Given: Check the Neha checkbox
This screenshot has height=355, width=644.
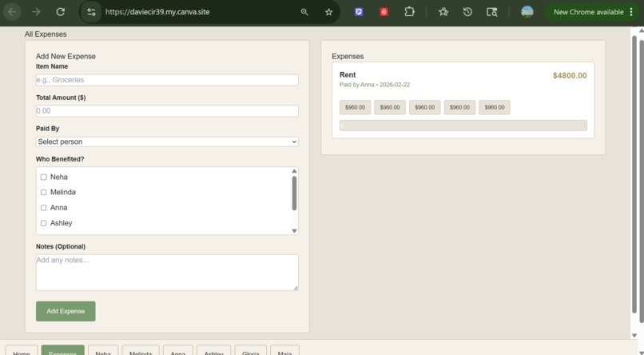Looking at the screenshot, I should click(43, 177).
